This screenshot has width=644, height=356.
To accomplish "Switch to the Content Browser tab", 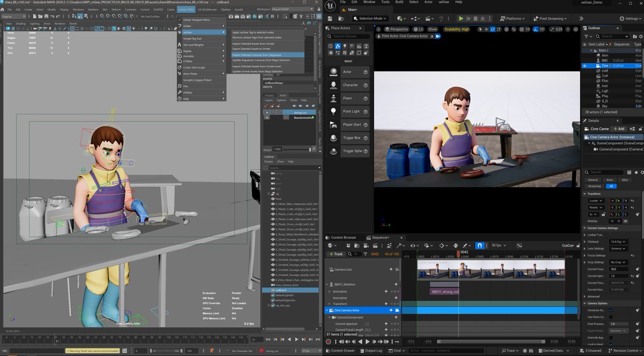I will tap(343, 237).
